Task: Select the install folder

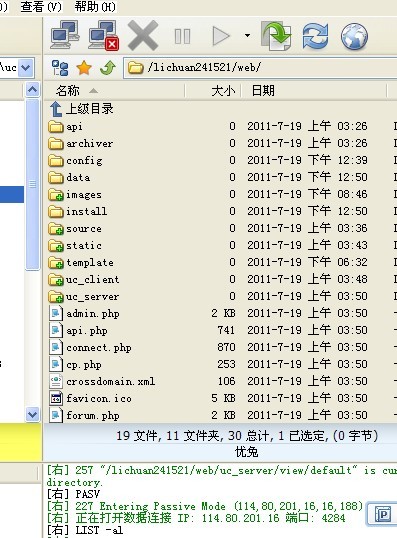Action: [x=78, y=211]
